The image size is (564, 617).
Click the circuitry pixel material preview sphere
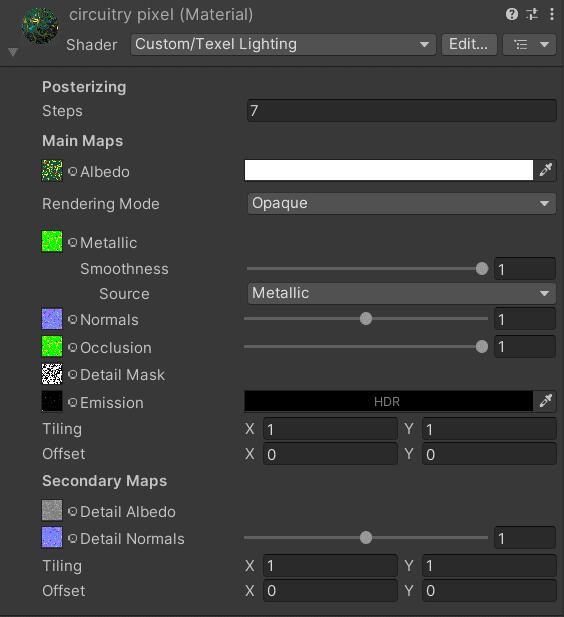pos(40,26)
